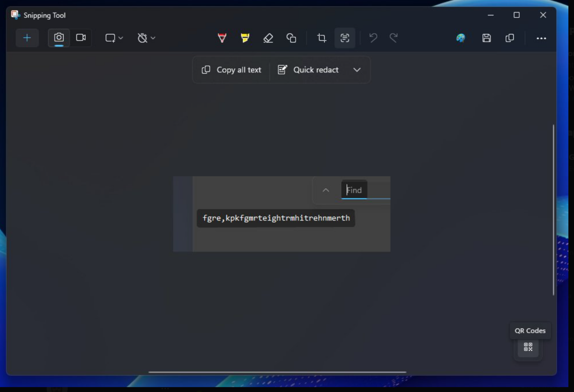The height and width of the screenshot is (392, 574).
Task: Select the yellow highlighter tool
Action: 245,38
